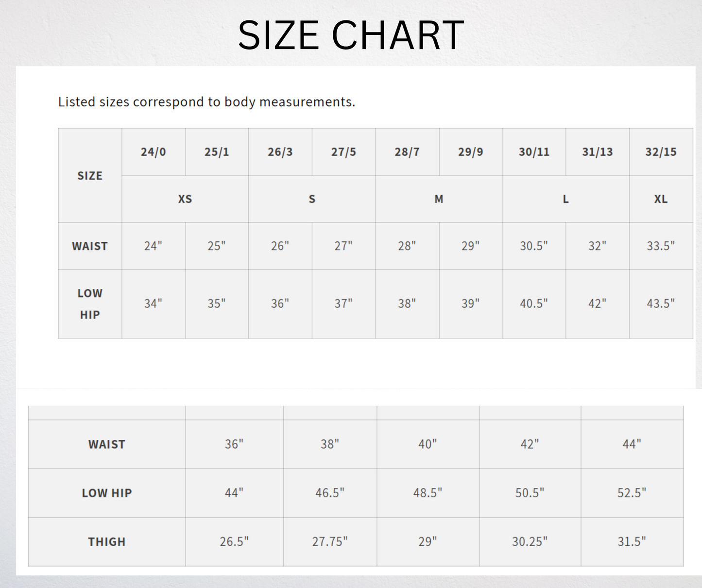Select the 'Listed sizes correspond to body measurements' text
The image size is (702, 588).
pyautogui.click(x=206, y=102)
